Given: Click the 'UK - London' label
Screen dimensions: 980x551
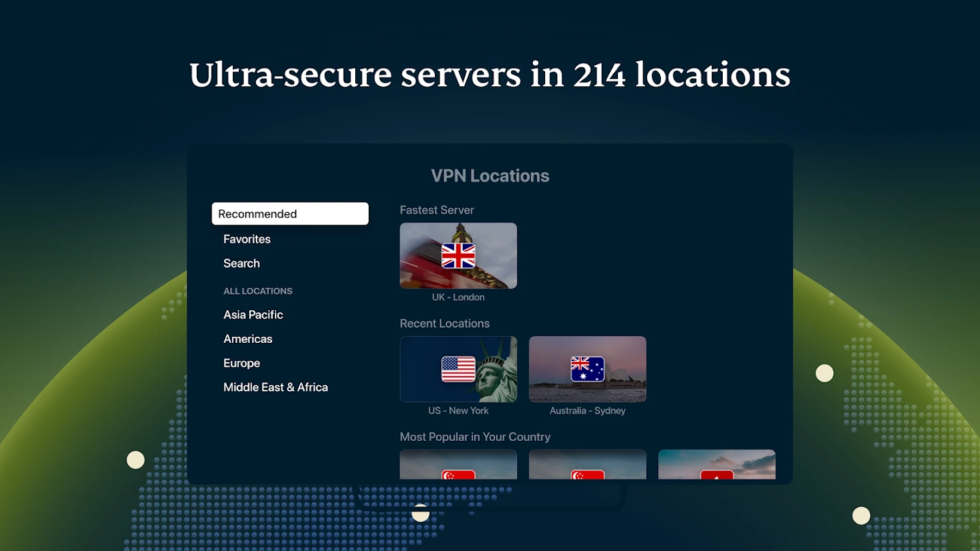Looking at the screenshot, I should (458, 297).
